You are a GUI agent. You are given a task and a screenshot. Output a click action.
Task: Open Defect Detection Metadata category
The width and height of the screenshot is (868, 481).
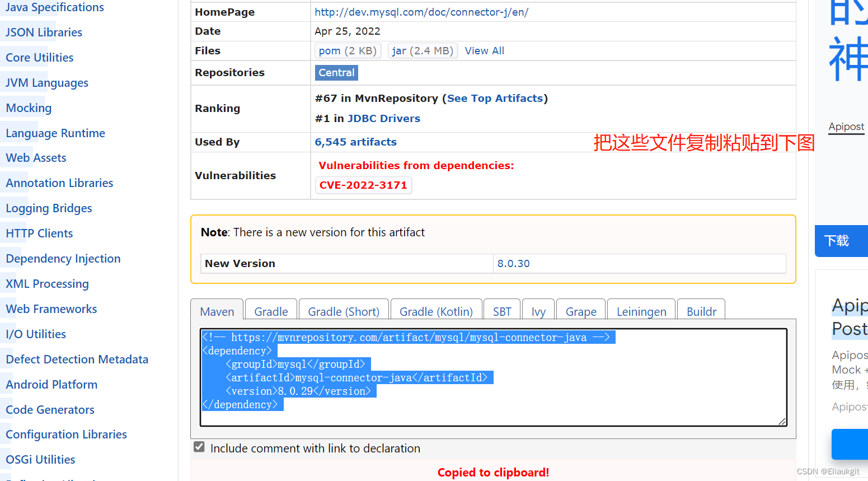tap(77, 359)
